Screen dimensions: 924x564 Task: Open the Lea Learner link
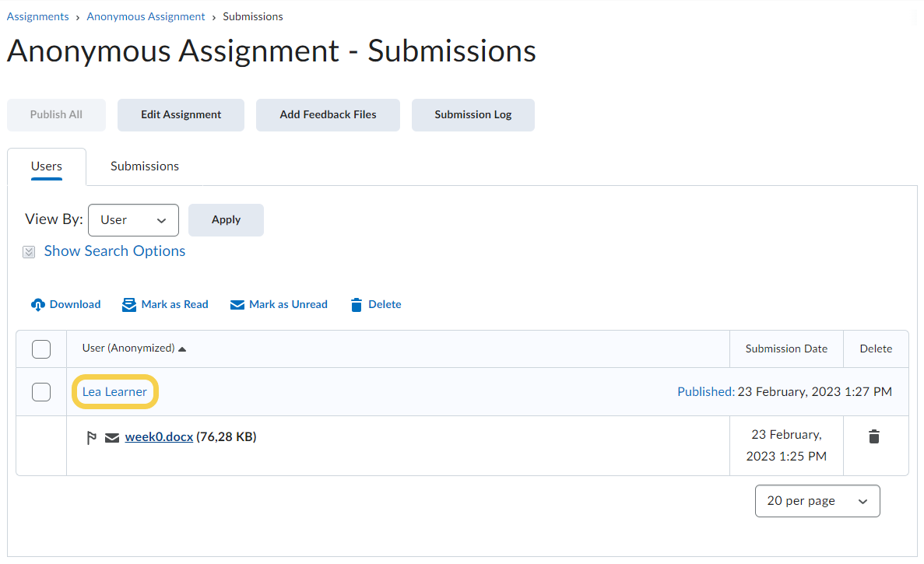114,392
